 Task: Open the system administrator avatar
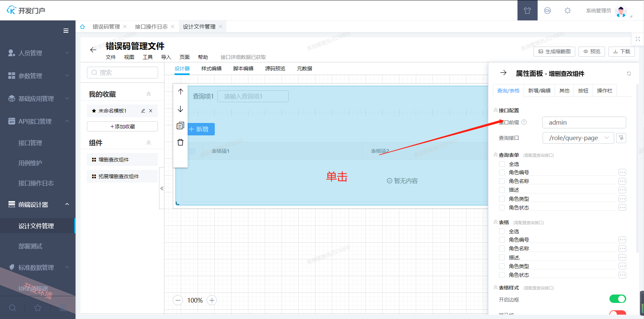point(621,11)
